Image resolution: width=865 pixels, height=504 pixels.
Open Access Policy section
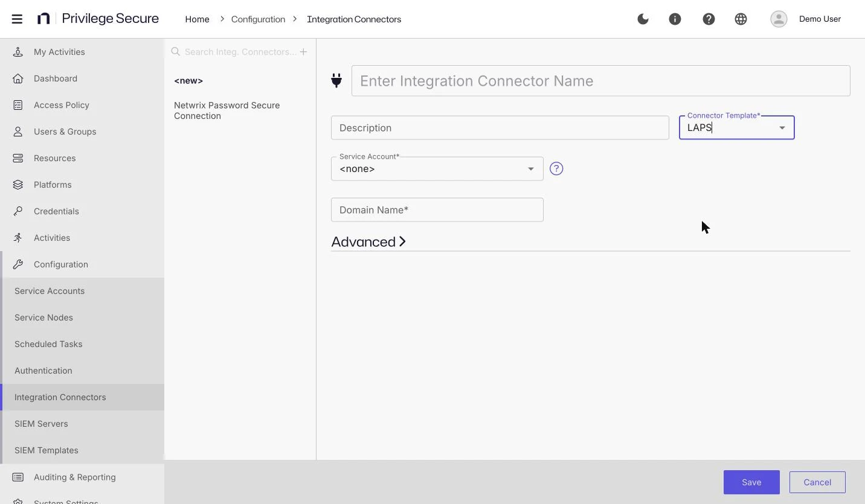pyautogui.click(x=82, y=105)
